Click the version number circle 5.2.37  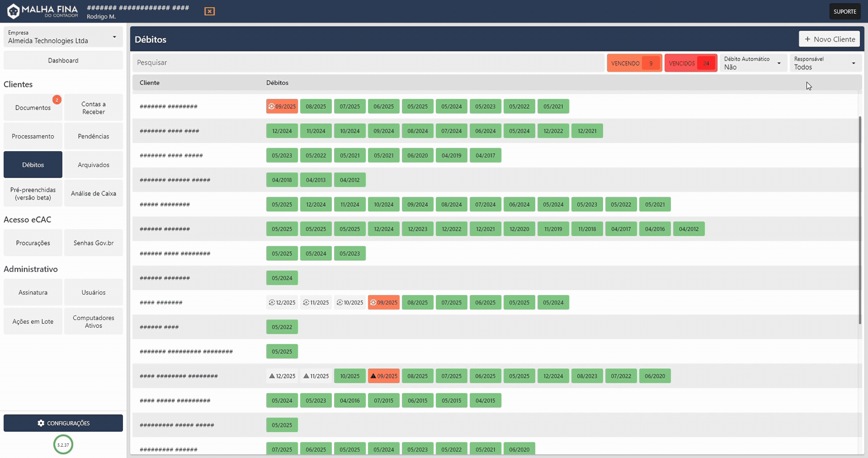tap(63, 444)
